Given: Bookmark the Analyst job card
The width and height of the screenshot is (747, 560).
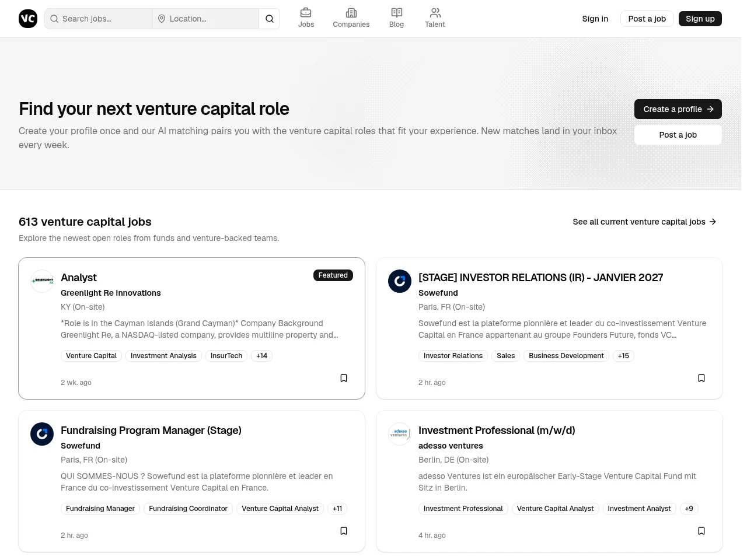Looking at the screenshot, I should tap(344, 378).
